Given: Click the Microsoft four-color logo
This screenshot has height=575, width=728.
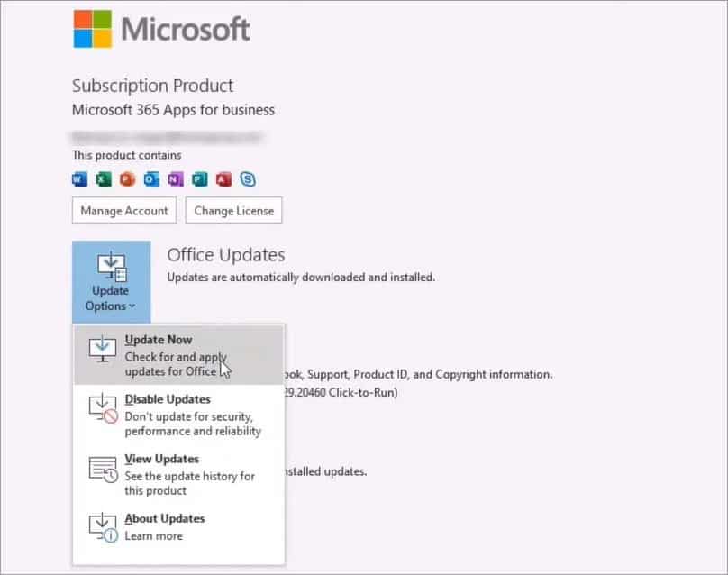Looking at the screenshot, I should click(x=93, y=29).
